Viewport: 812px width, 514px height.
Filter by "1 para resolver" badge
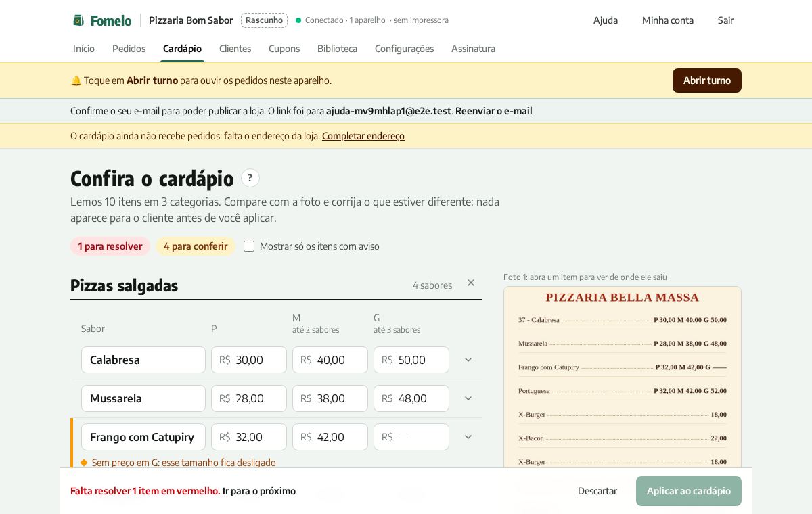pos(110,246)
